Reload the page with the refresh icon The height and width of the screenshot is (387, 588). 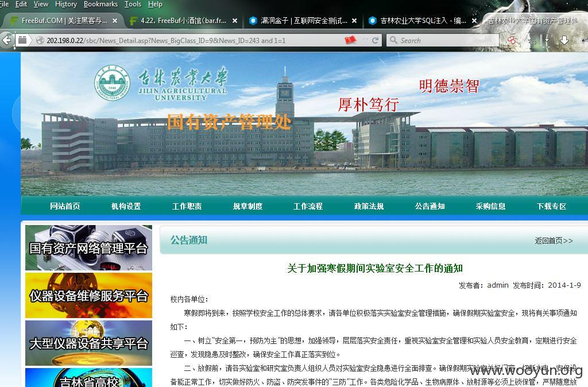click(375, 40)
